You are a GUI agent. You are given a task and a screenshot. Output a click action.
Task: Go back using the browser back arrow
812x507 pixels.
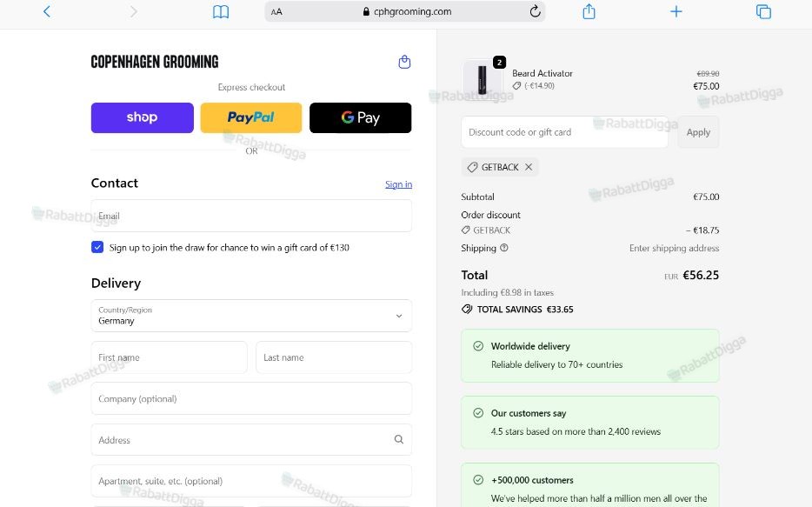click(x=47, y=11)
